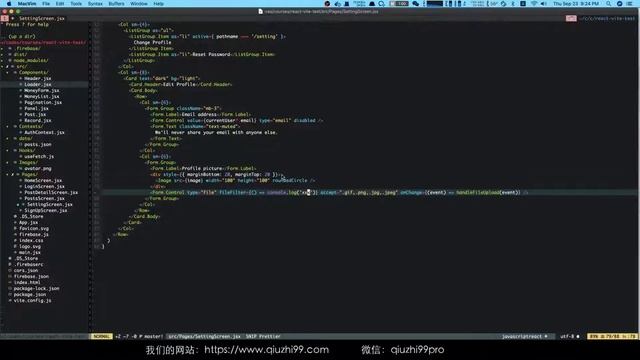This screenshot has width=640, height=360.
Task: Open Pagination.jsx in the file tree
Action: coord(43,102)
